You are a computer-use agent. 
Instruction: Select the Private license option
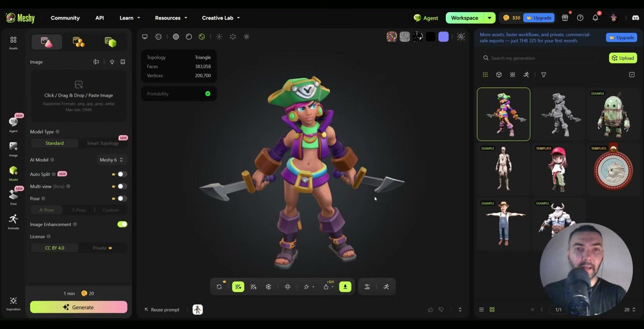(103, 248)
